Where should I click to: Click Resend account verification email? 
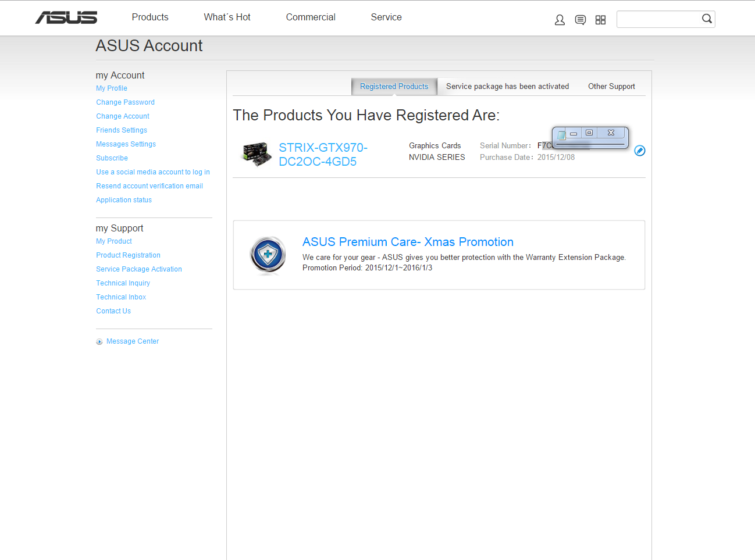(x=149, y=186)
